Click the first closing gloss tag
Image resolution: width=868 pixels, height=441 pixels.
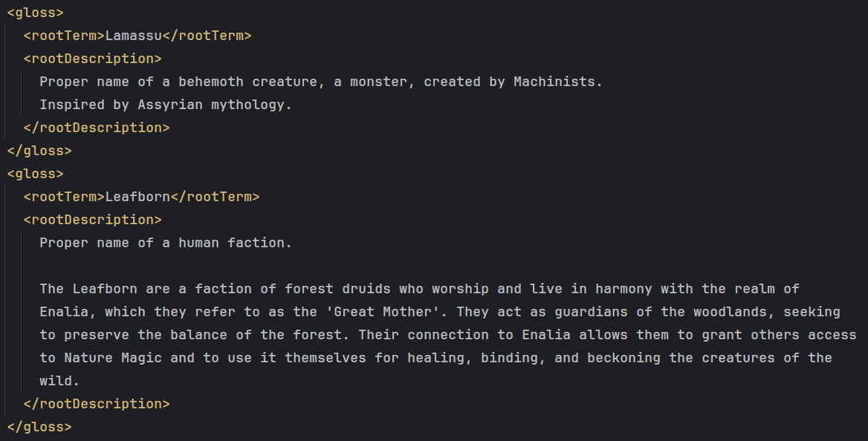[x=39, y=151]
